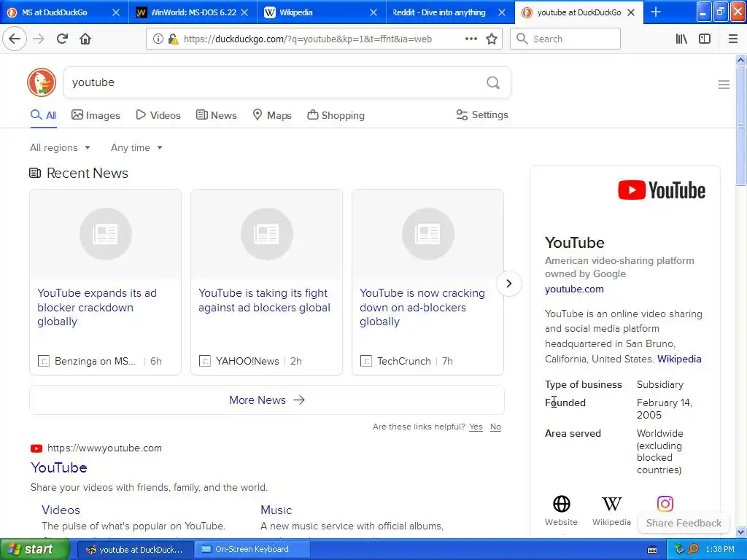Show site information icon in address bar
This screenshot has width=747, height=560.
point(158,39)
